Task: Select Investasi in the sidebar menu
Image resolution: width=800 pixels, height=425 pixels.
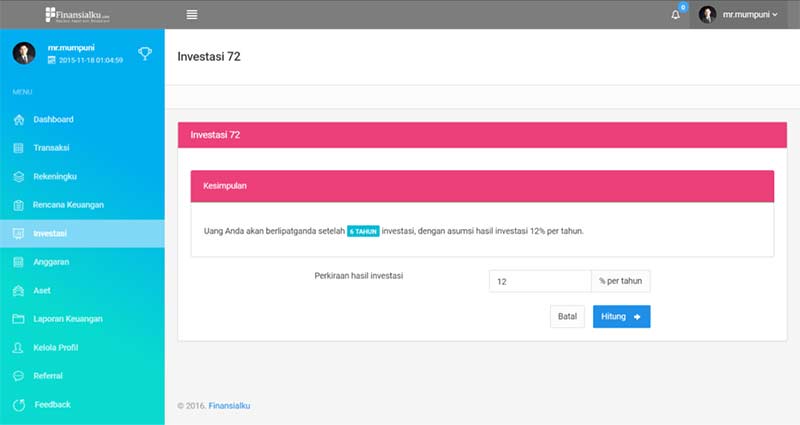Action: [x=50, y=234]
